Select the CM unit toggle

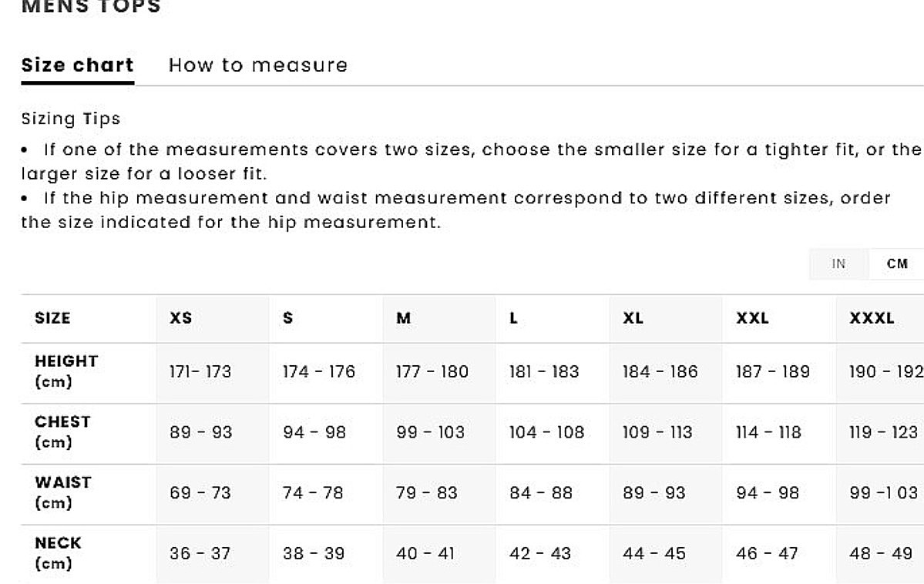897,263
